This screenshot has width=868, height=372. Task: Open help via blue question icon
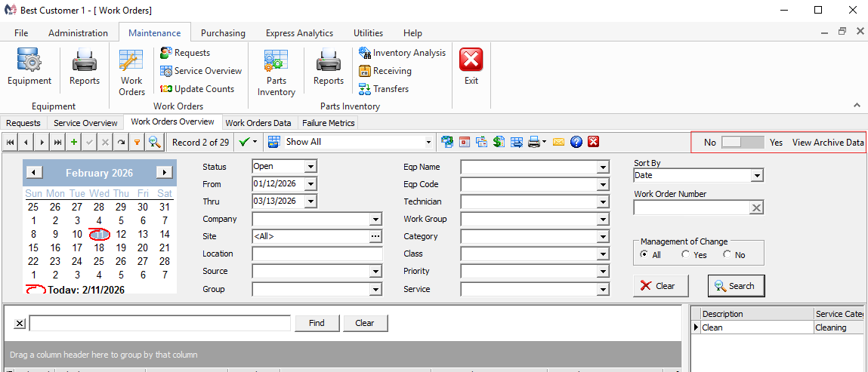(576, 142)
